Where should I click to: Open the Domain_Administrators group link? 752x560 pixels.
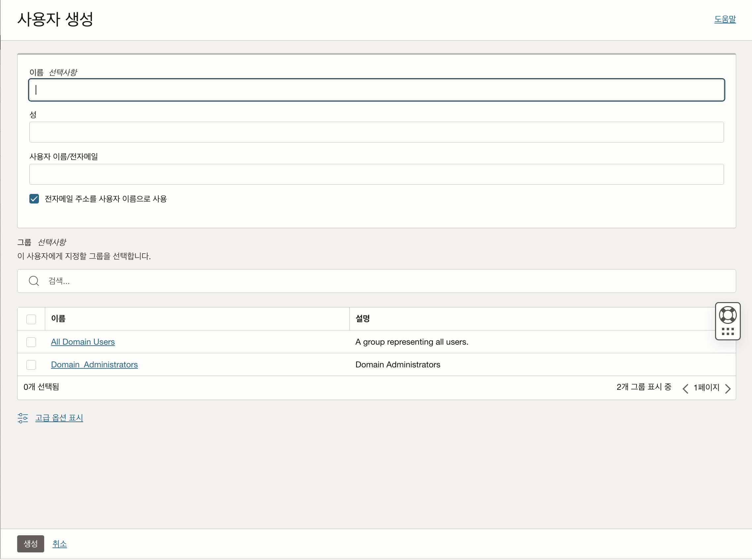(94, 365)
